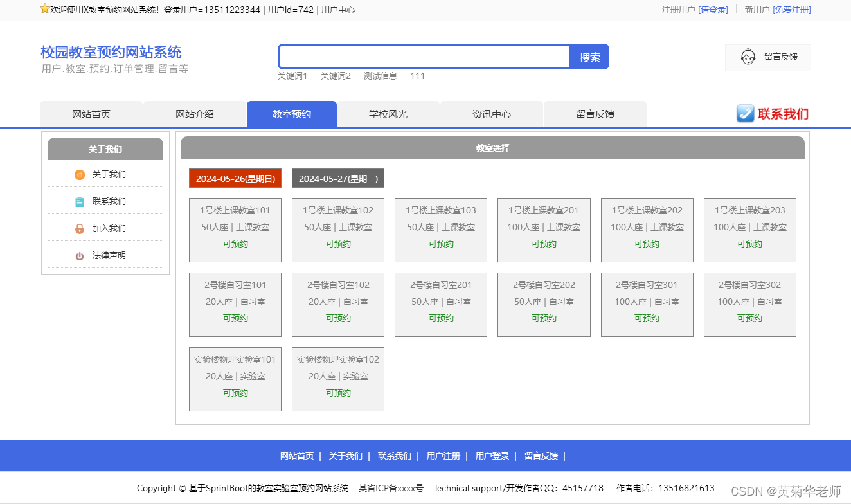Open the 网站介绍 navigation tab

click(x=195, y=114)
